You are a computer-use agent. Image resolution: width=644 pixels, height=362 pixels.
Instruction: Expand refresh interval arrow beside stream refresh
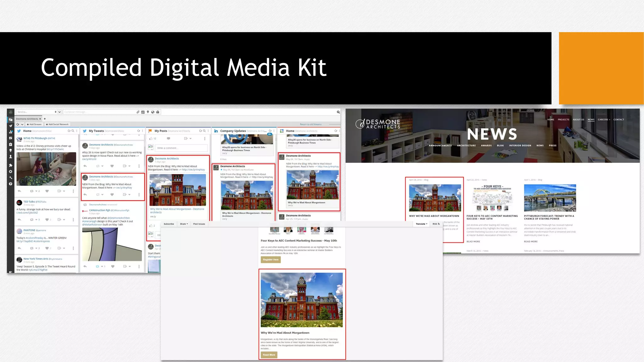click(x=22, y=124)
